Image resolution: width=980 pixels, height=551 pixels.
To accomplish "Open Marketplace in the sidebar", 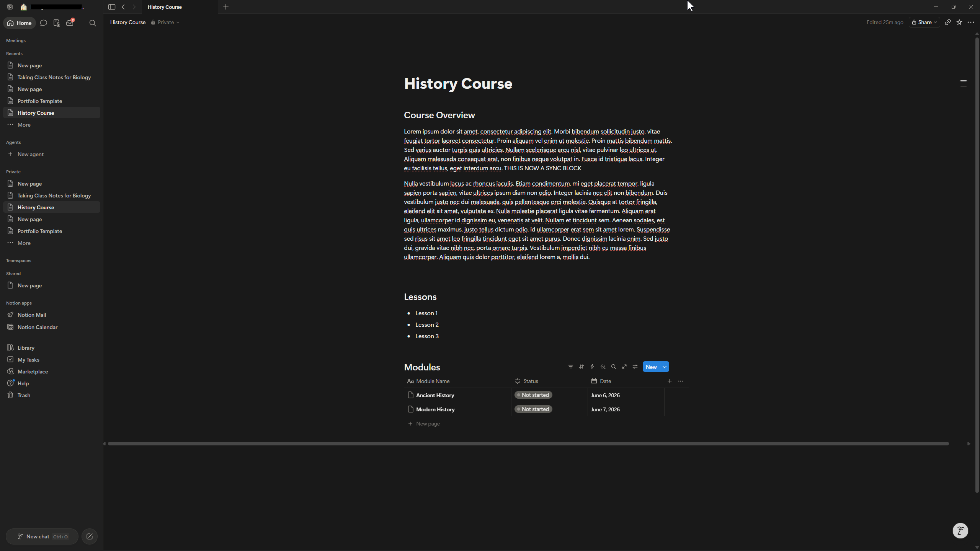I will (52, 372).
